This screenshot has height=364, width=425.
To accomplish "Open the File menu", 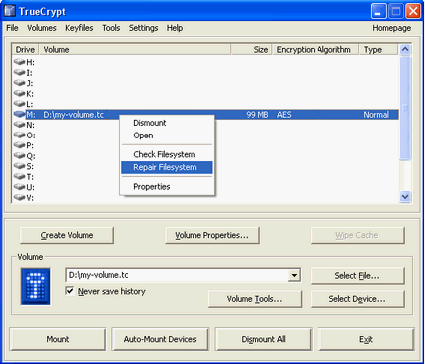I will pyautogui.click(x=12, y=28).
